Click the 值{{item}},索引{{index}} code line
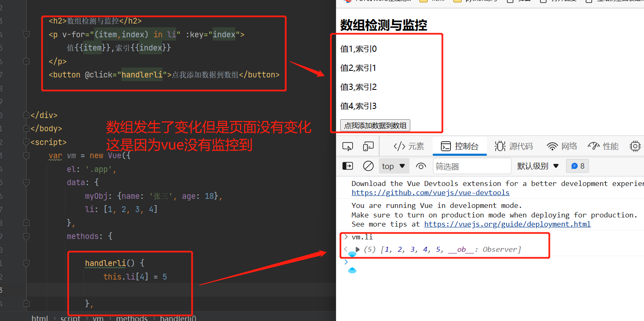Screen dimensions: 644x321 (x=119, y=48)
